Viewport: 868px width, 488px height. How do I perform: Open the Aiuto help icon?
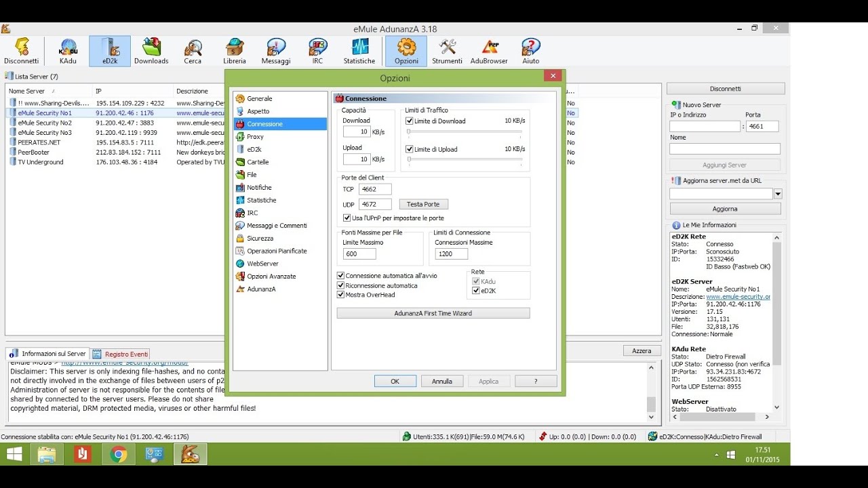point(531,52)
